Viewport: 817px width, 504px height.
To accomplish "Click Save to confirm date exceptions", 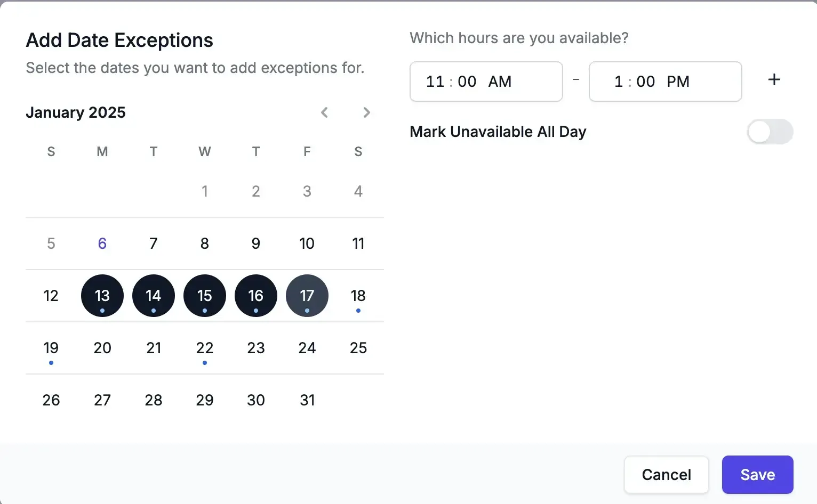I will tap(757, 475).
